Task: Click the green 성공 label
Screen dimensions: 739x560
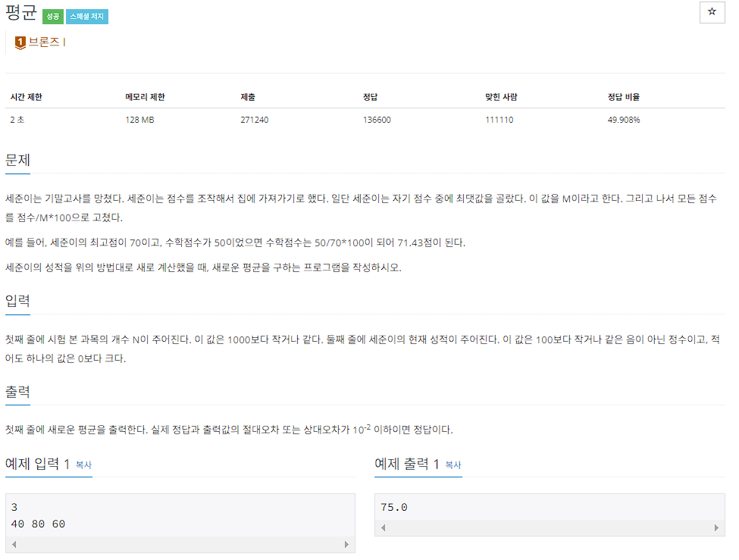Action: click(x=53, y=17)
